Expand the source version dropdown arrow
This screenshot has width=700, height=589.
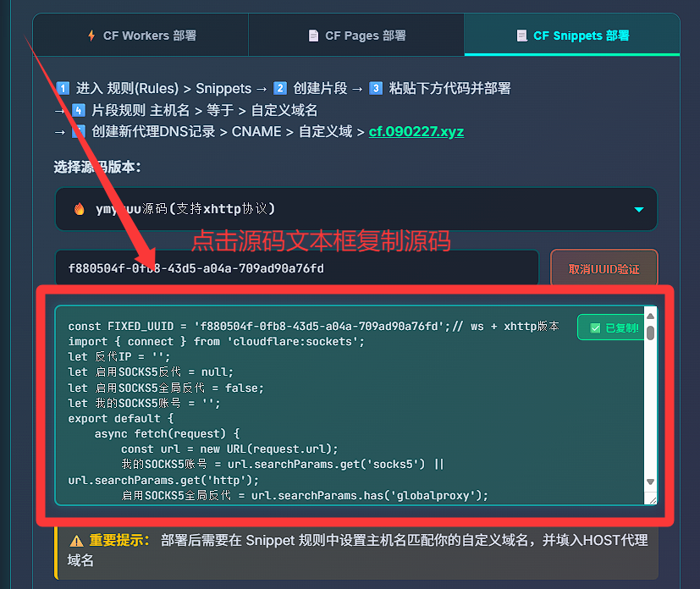coord(638,209)
